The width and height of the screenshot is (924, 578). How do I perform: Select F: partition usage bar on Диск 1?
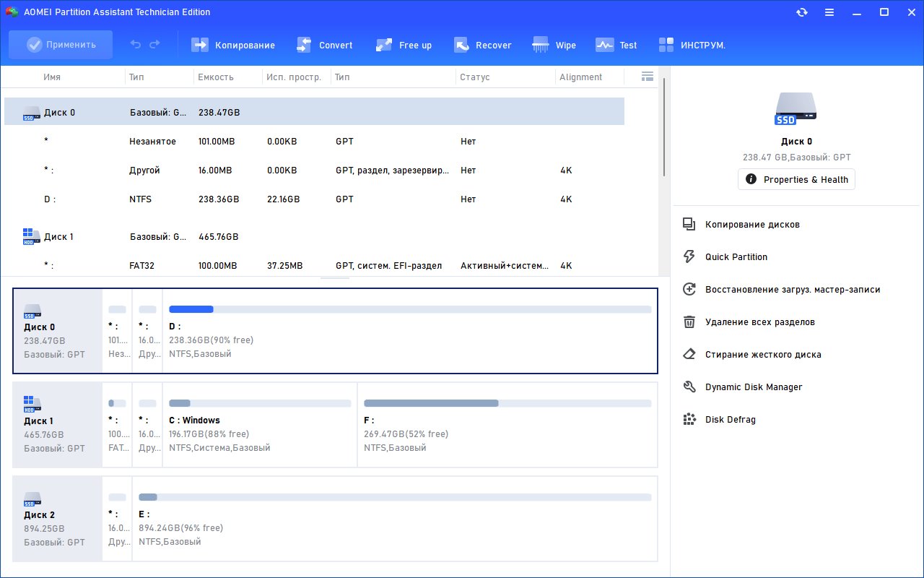(507, 403)
